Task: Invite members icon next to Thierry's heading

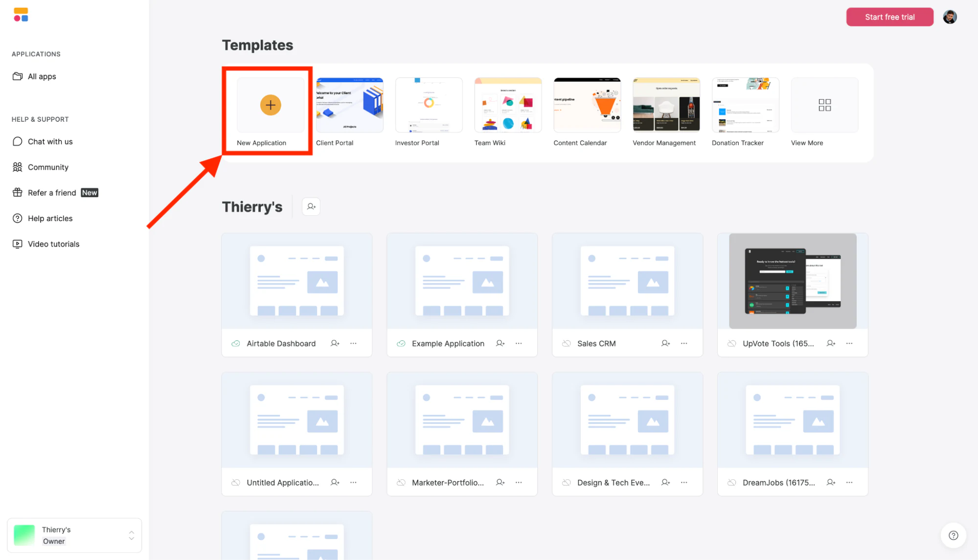Action: pyautogui.click(x=311, y=206)
